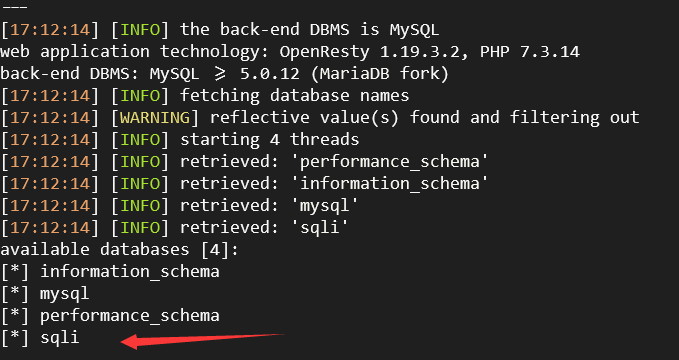Click 'reflective value(s) found' warning text
This screenshot has width=679, height=360.
[x=334, y=117]
